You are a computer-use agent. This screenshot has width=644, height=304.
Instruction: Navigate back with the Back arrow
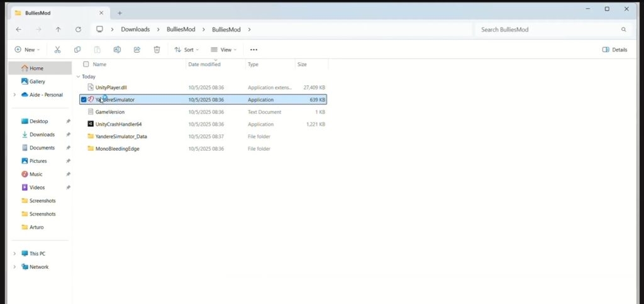tap(18, 30)
